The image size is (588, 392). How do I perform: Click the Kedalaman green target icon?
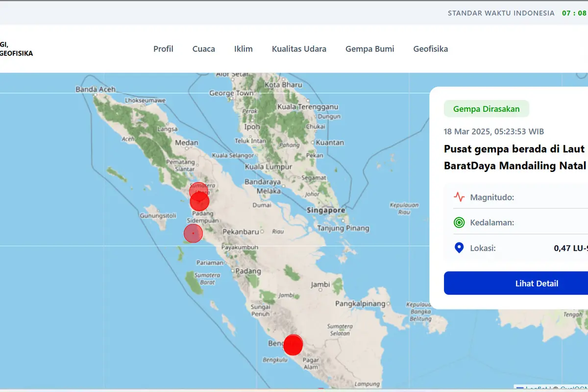[x=459, y=222]
